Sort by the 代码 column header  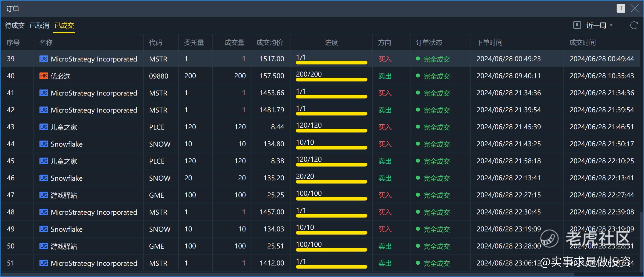point(155,43)
